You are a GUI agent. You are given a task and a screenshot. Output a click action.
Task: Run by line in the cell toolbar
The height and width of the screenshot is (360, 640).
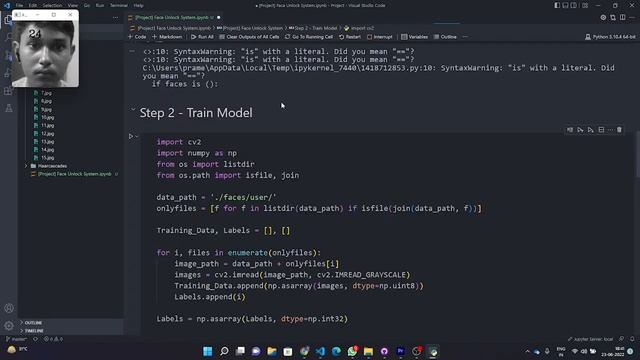coord(570,130)
